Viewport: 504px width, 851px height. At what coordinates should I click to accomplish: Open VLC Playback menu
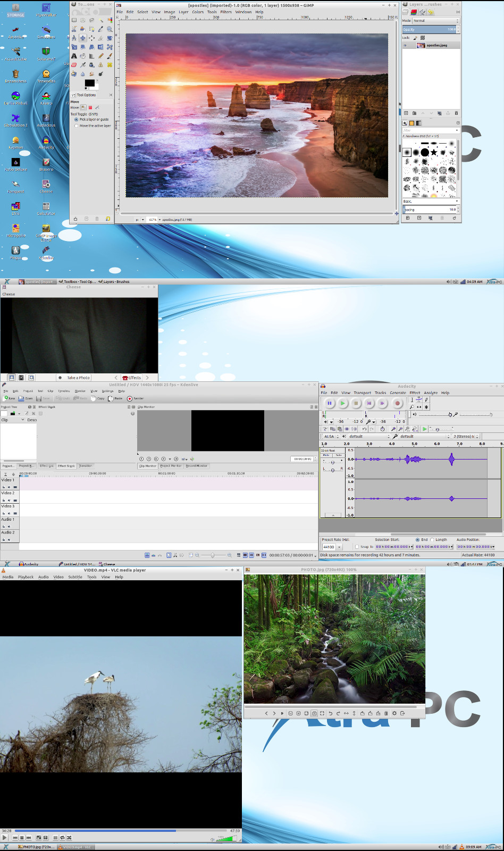click(x=26, y=577)
